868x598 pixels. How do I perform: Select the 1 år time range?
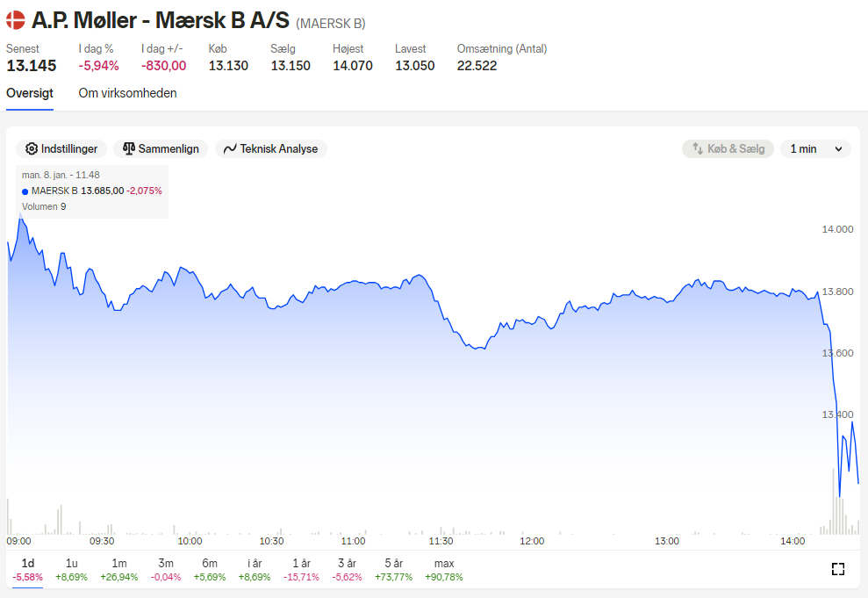coord(301,570)
